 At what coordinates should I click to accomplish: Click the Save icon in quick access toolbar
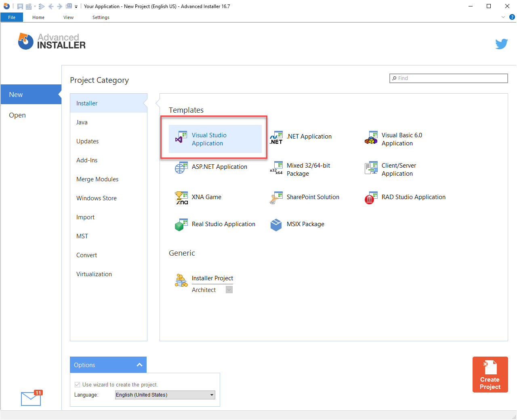tap(20, 6)
